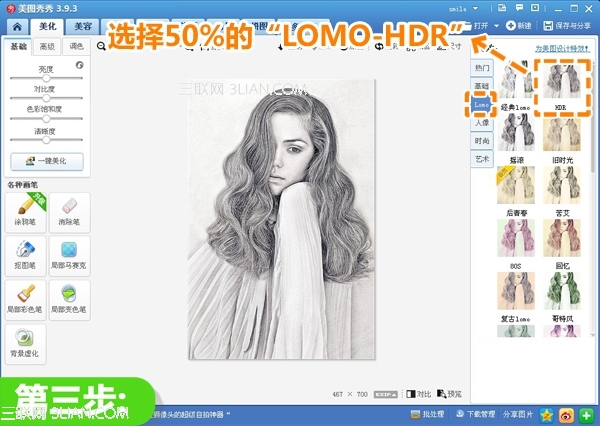Apply the 回忆 effect thumbnail
The width and height of the screenshot is (600, 426).
point(562,238)
